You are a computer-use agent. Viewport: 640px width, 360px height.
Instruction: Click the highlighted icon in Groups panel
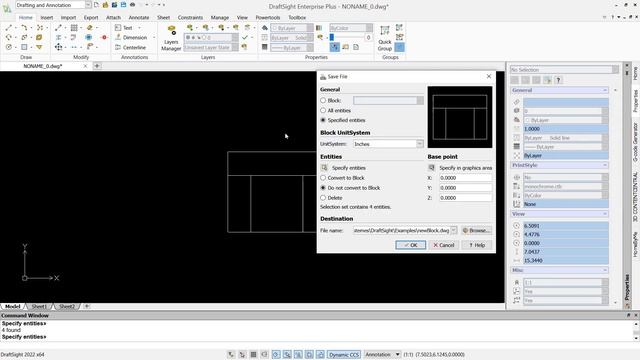click(400, 47)
